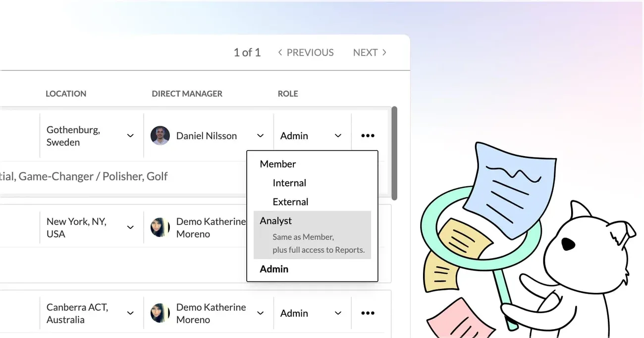644x338 pixels.
Task: Go to PREVIOUS page link
Action: point(310,52)
